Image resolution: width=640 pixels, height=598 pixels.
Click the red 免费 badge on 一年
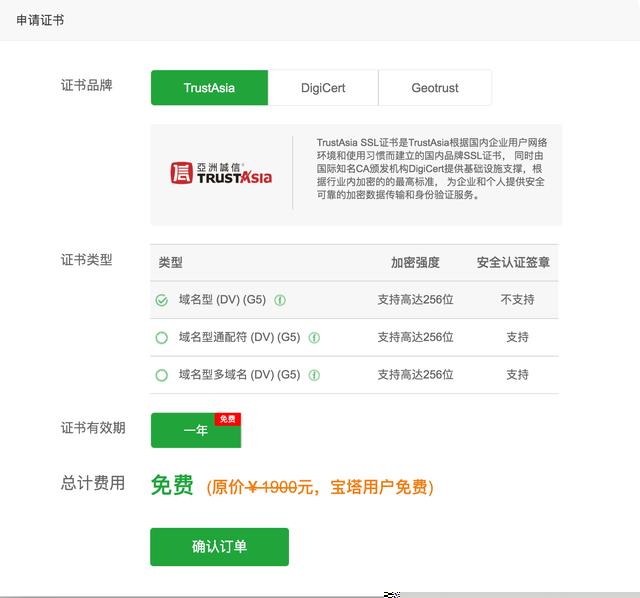coord(228,419)
